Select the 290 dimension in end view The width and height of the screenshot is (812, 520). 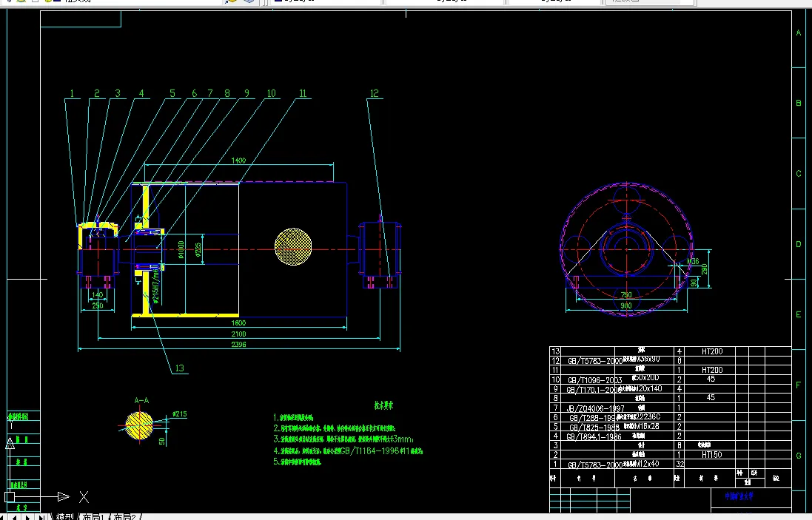(x=704, y=269)
